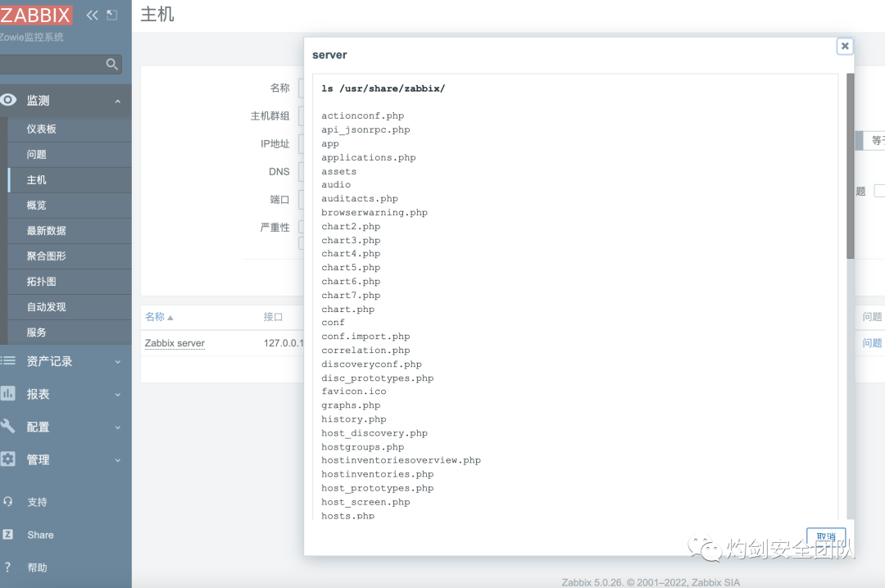Click the gear icon for 管理
Image resolution: width=885 pixels, height=588 pixels.
tap(8, 459)
